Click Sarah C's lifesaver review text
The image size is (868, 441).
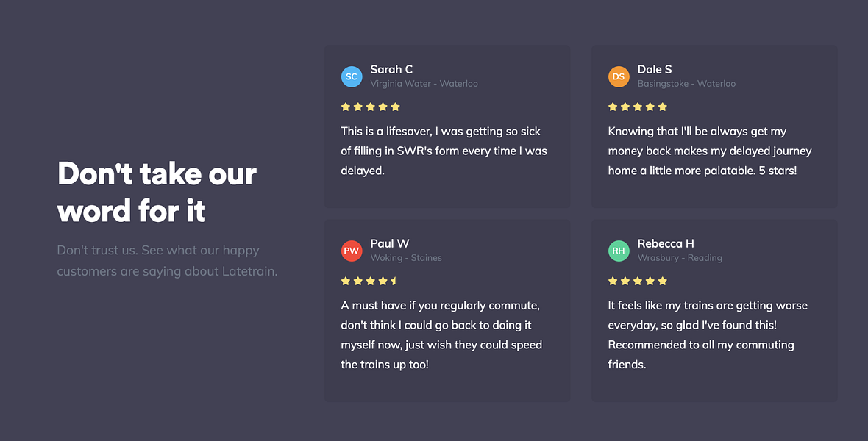point(444,151)
